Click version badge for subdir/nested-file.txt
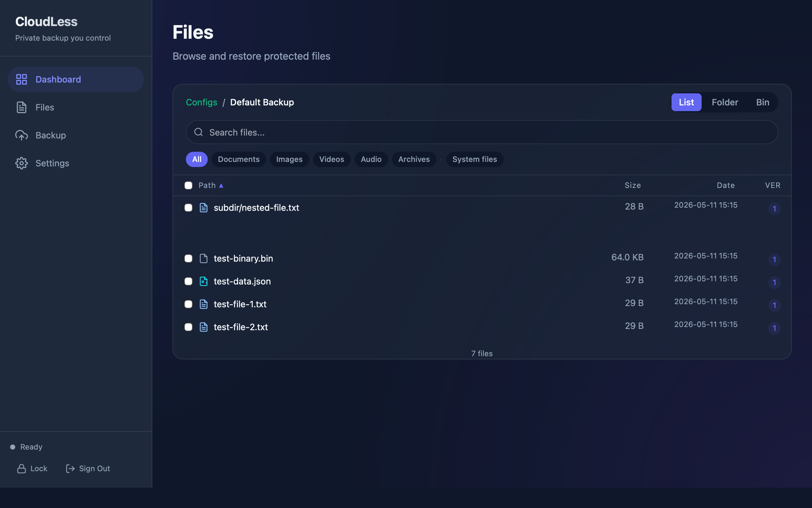The height and width of the screenshot is (508, 812). click(775, 209)
